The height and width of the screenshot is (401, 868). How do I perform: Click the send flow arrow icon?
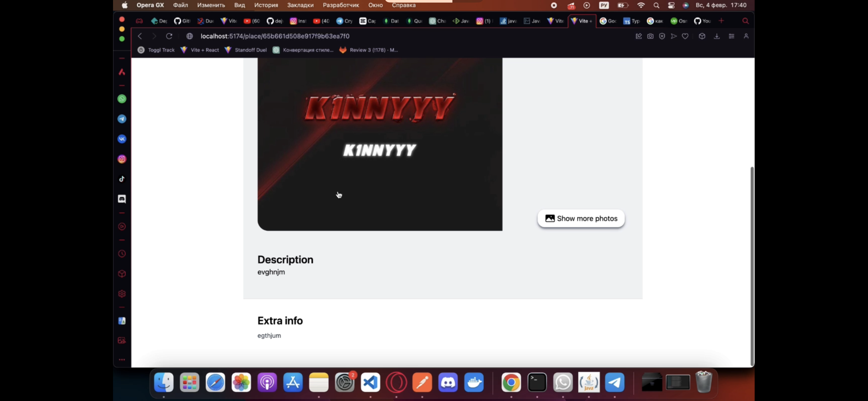point(674,36)
